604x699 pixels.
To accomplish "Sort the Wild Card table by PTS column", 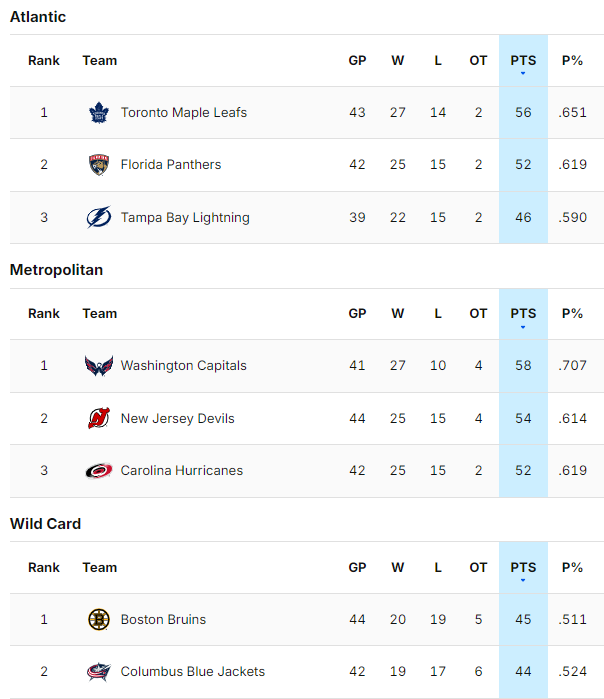I will coord(523,568).
